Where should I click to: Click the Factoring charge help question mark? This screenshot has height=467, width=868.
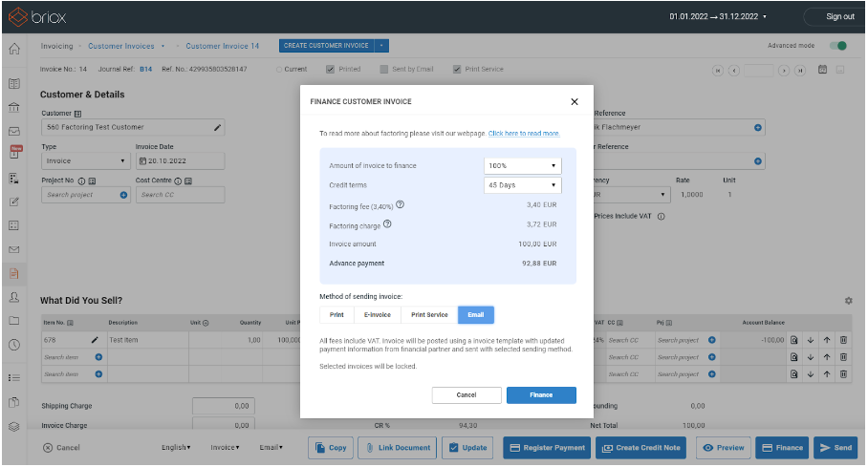387,224
